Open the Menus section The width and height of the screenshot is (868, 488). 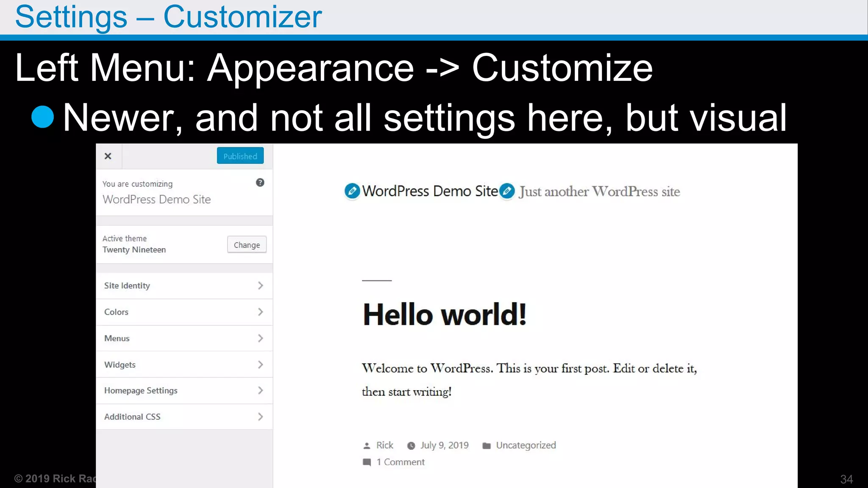coord(184,338)
